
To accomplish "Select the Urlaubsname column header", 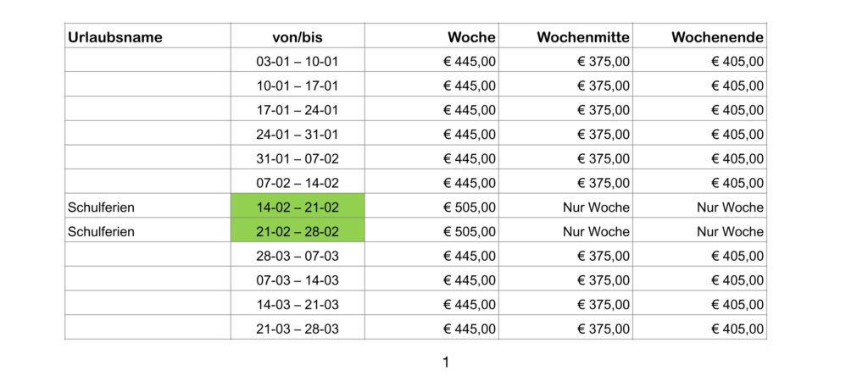I will coord(147,36).
